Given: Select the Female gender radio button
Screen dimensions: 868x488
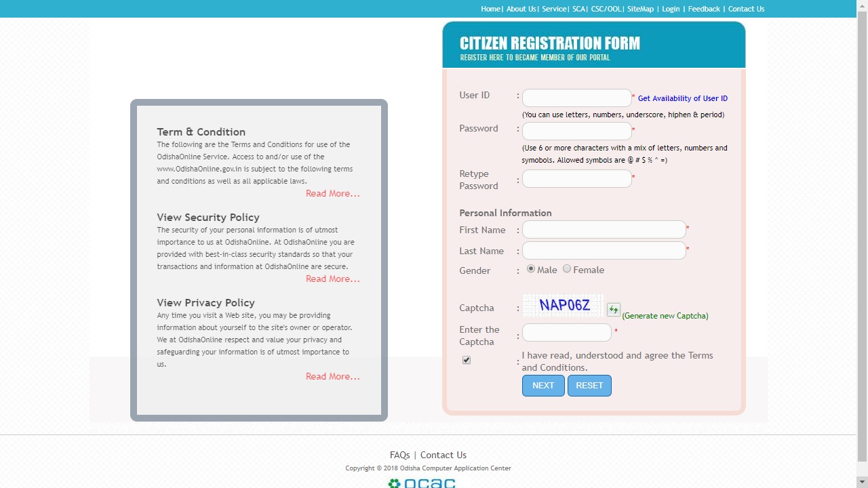Looking at the screenshot, I should tap(567, 269).
